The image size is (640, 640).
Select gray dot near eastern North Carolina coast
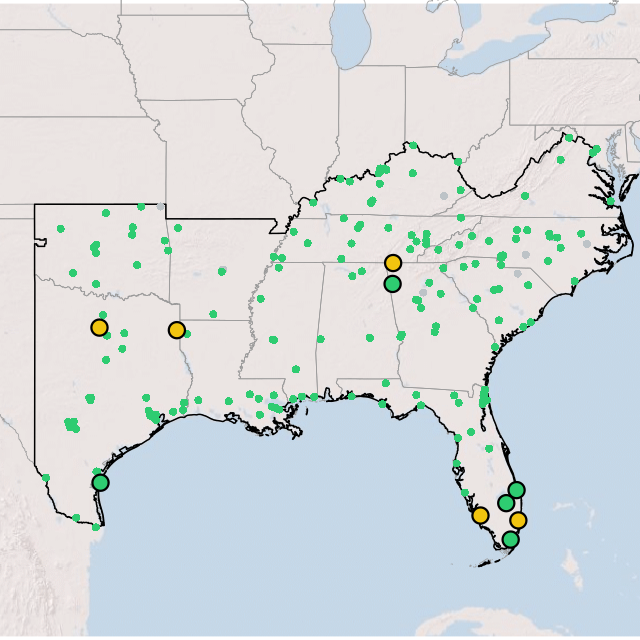coord(587,244)
